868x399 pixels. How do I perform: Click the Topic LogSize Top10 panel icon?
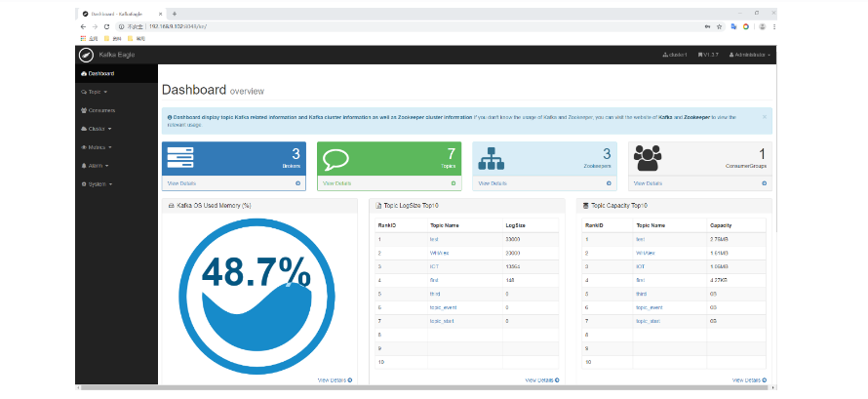(378, 205)
